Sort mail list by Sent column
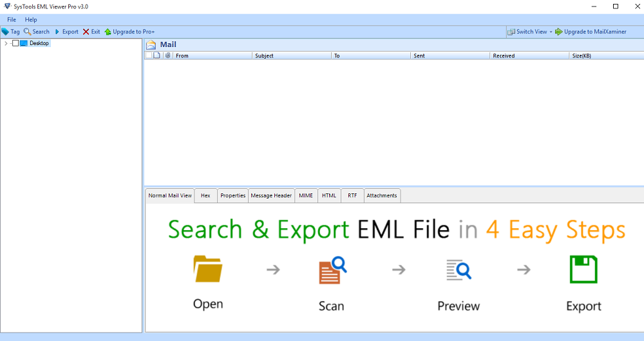The image size is (644, 341). point(450,55)
